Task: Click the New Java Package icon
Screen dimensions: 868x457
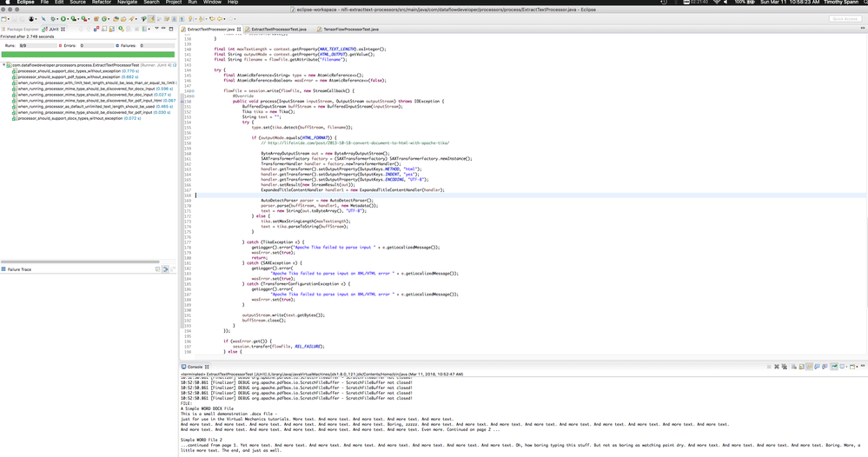Action: tap(96, 19)
